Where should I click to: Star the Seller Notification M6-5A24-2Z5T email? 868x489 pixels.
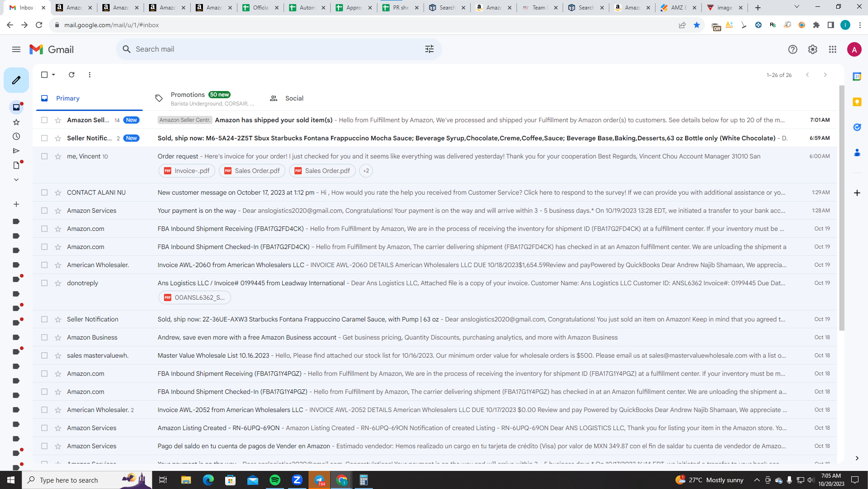coord(58,138)
